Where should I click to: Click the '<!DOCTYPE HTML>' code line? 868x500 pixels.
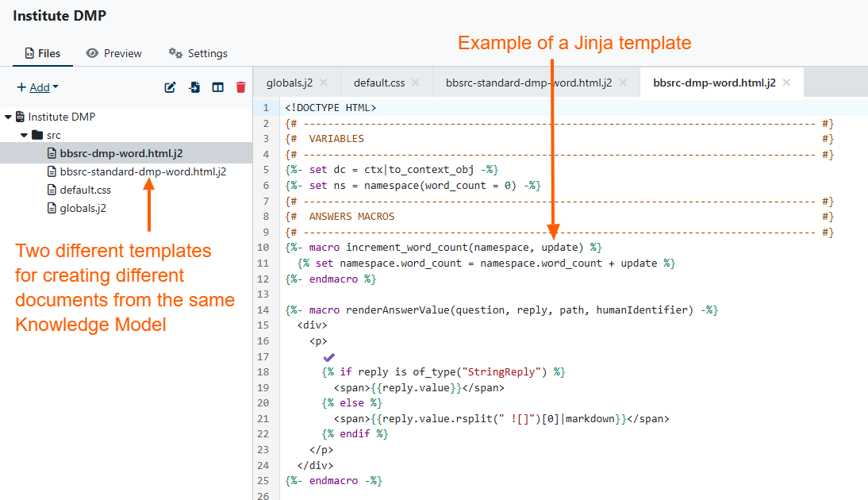(331, 108)
